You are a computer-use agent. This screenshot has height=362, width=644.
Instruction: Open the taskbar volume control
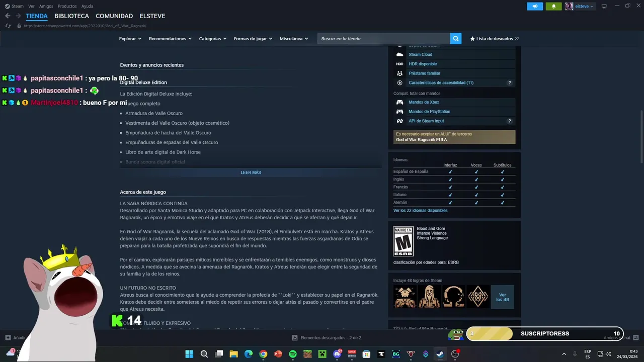pos(609,354)
